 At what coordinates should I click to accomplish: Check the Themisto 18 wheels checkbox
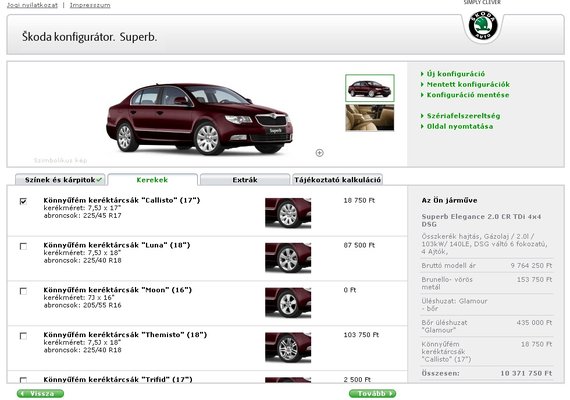click(x=23, y=336)
